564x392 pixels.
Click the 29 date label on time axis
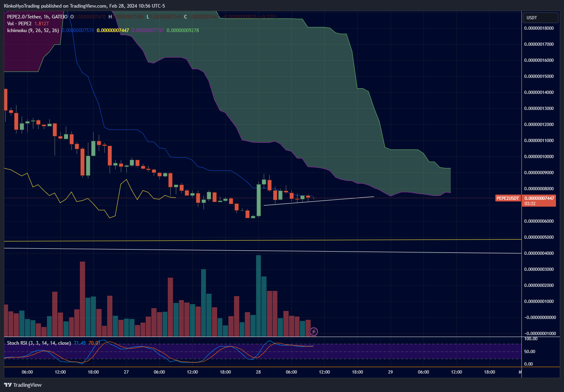pos(390,372)
